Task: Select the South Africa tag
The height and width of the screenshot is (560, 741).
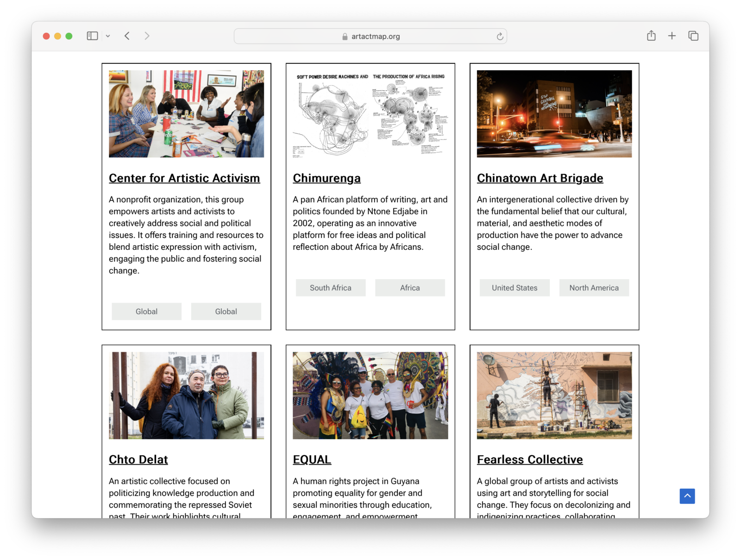Action: pos(331,288)
